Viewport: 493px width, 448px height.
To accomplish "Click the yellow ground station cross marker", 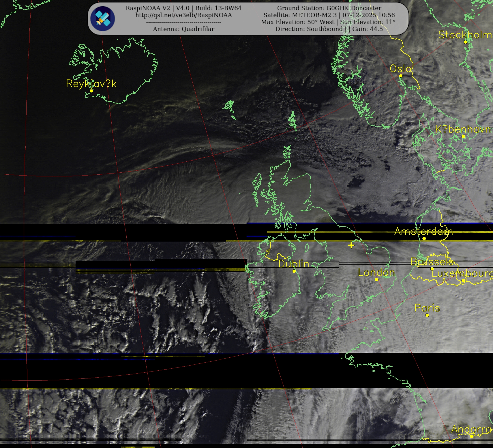I will (x=351, y=245).
